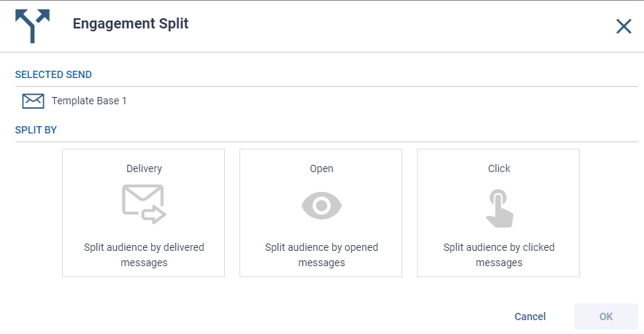This screenshot has width=644, height=334.
Task: Click the SPLIT BY section header
Action: pos(37,130)
